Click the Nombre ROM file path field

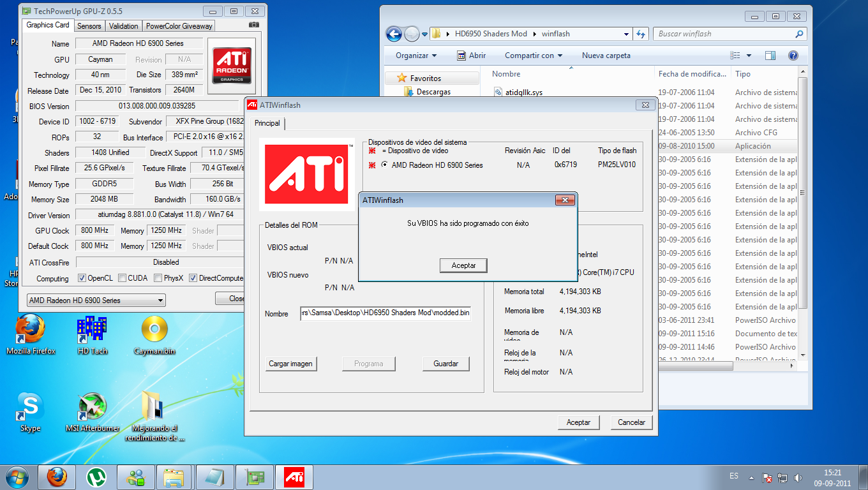coord(385,313)
